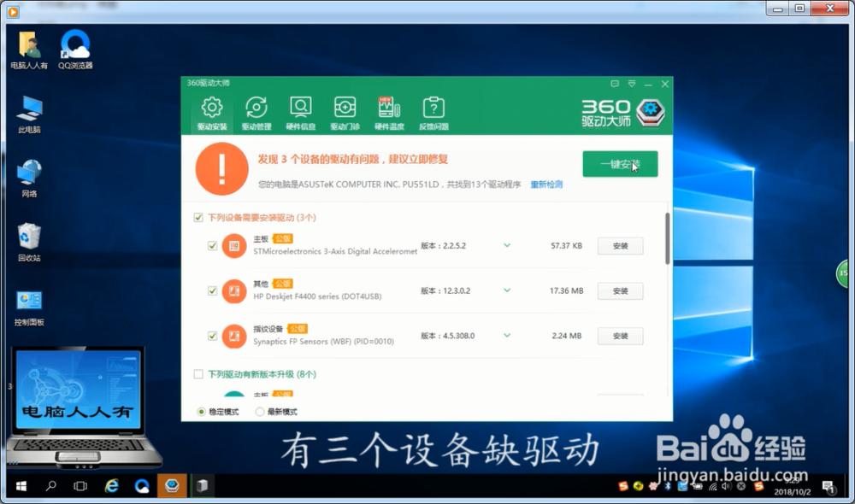This screenshot has height=504, width=855.
Task: Open taskbar search
Action: [x=51, y=486]
